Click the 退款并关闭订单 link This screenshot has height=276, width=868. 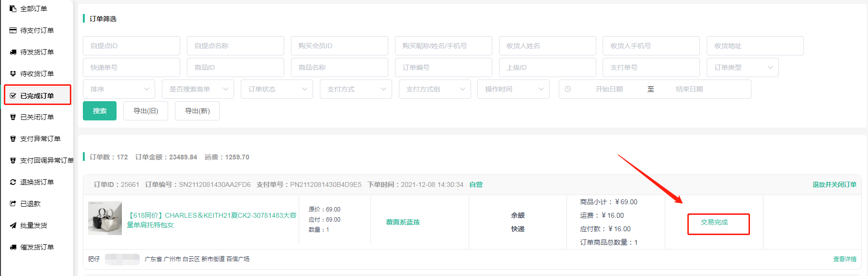point(834,184)
